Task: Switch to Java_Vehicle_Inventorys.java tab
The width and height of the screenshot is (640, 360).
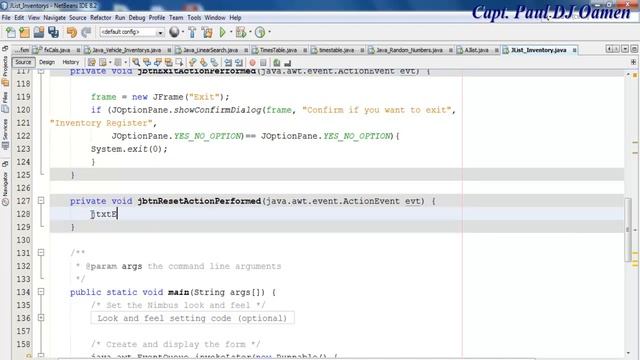Action: [127, 50]
